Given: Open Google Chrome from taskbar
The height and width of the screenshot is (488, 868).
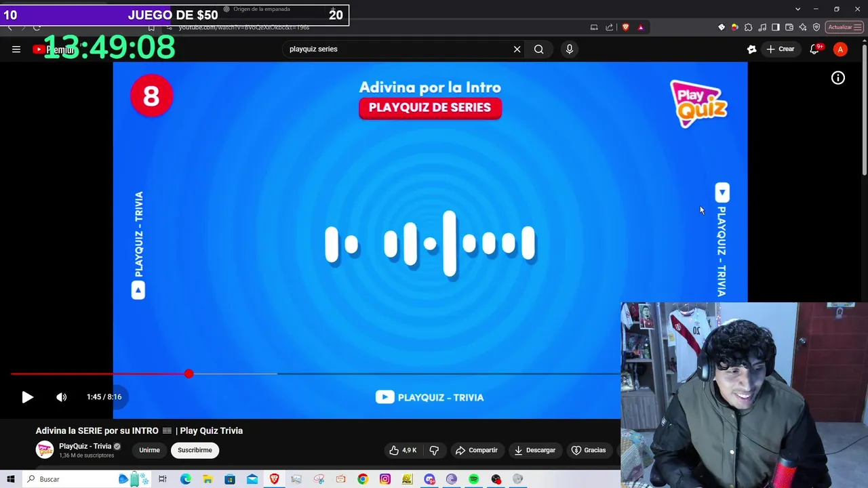Looking at the screenshot, I should 363,479.
